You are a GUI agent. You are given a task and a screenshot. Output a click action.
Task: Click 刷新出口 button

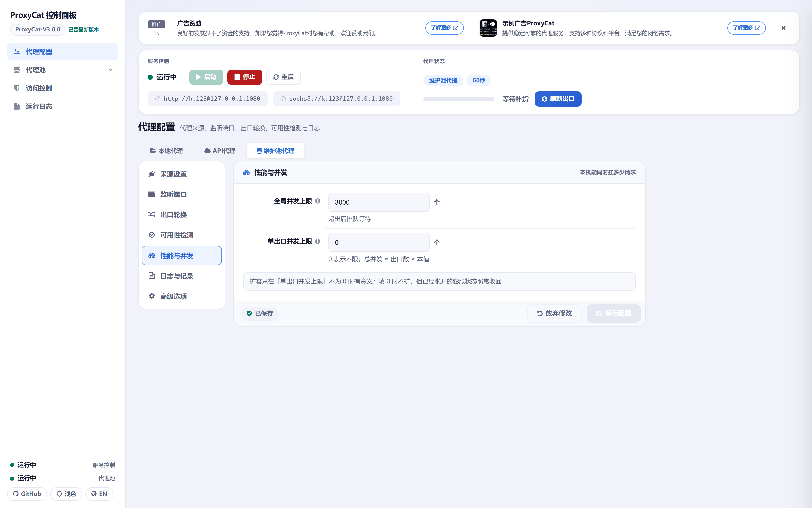click(558, 99)
